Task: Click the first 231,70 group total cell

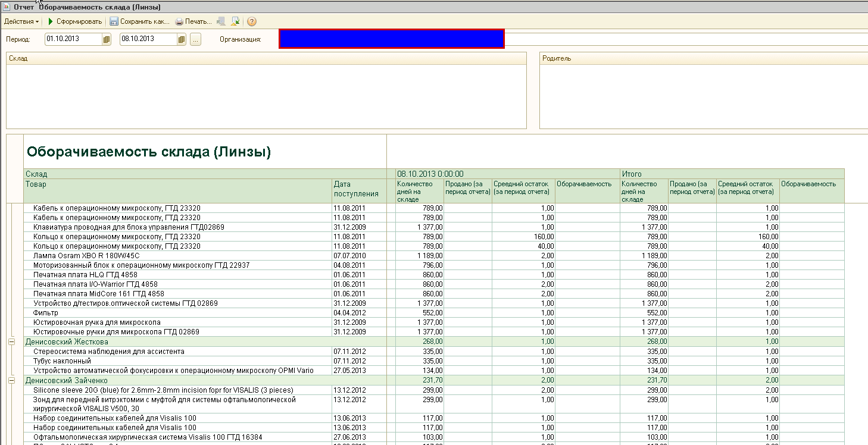Action: (420, 380)
